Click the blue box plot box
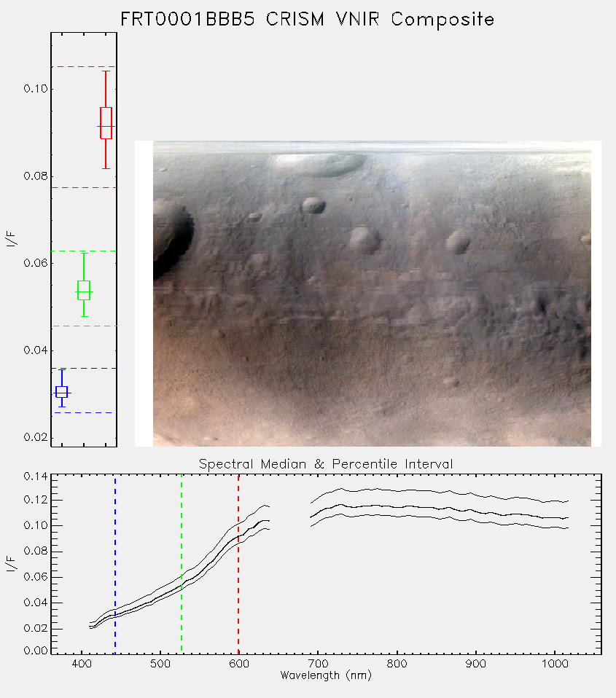The width and height of the screenshot is (616, 698). click(61, 392)
